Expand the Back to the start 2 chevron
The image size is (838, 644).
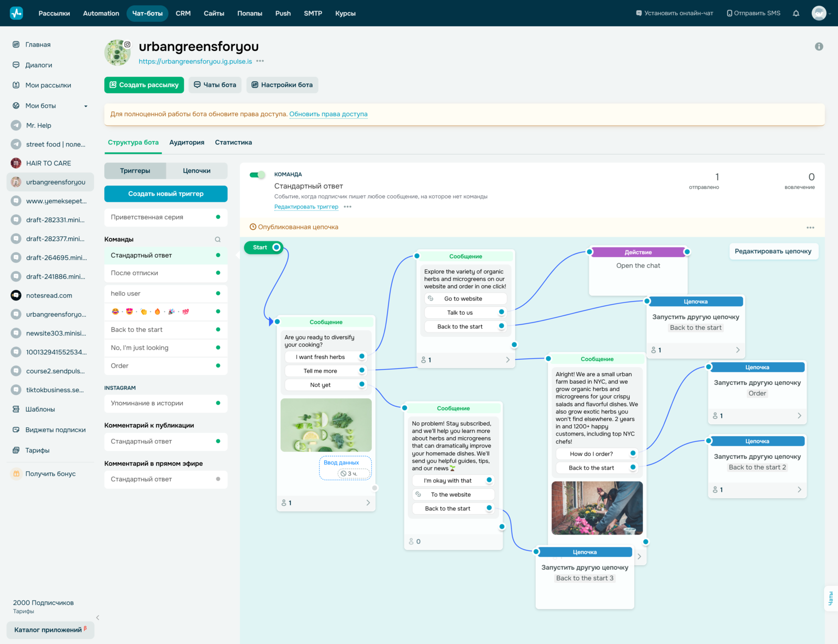tap(800, 490)
